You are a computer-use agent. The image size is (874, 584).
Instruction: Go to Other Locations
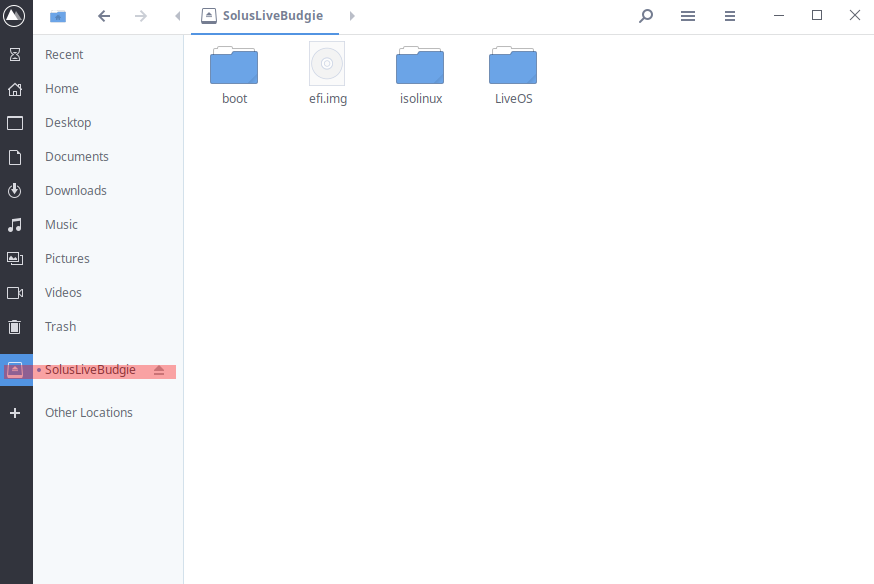point(89,413)
